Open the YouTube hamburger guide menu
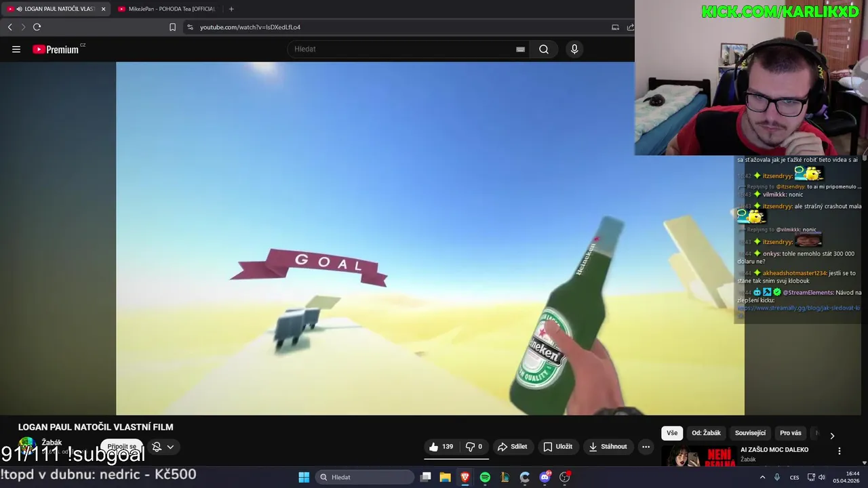The width and height of the screenshot is (868, 488). 16,49
